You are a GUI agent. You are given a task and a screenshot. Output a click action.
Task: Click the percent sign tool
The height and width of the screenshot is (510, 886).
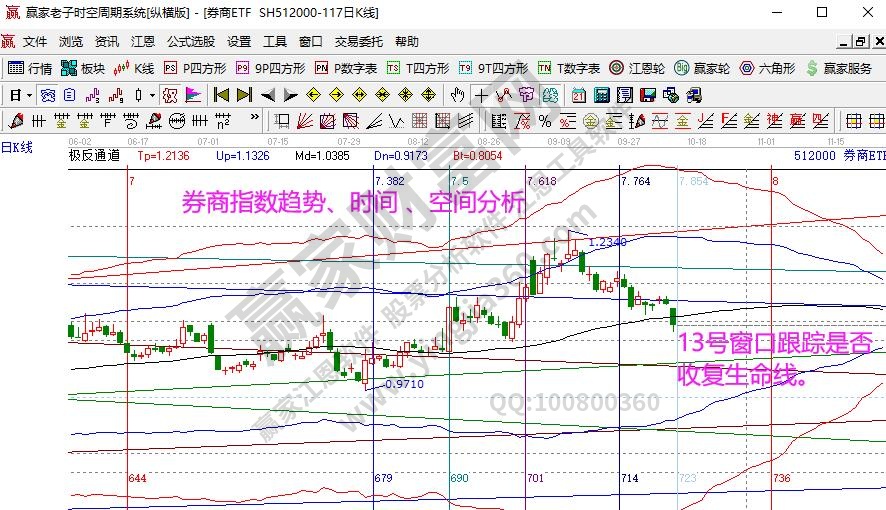coord(544,121)
